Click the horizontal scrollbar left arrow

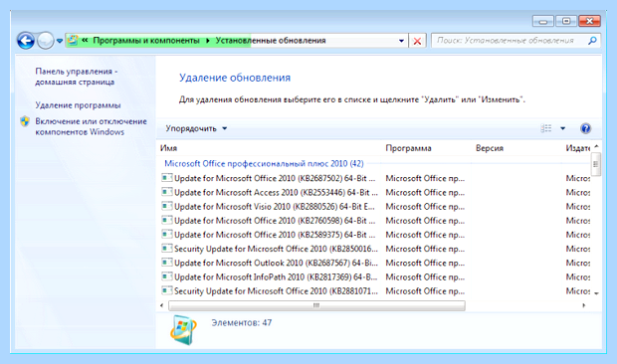click(x=162, y=305)
